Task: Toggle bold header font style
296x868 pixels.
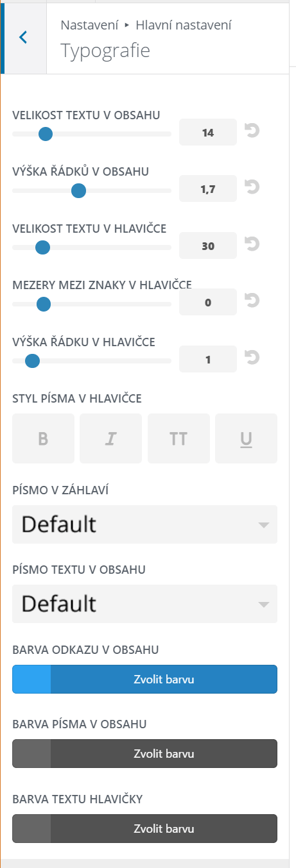Action: coord(43,438)
